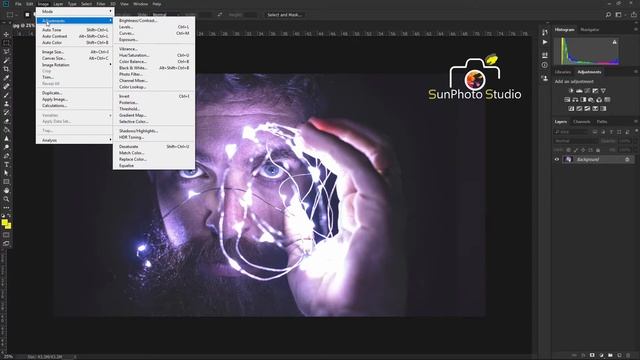Select the Brush tool

pos(6,95)
